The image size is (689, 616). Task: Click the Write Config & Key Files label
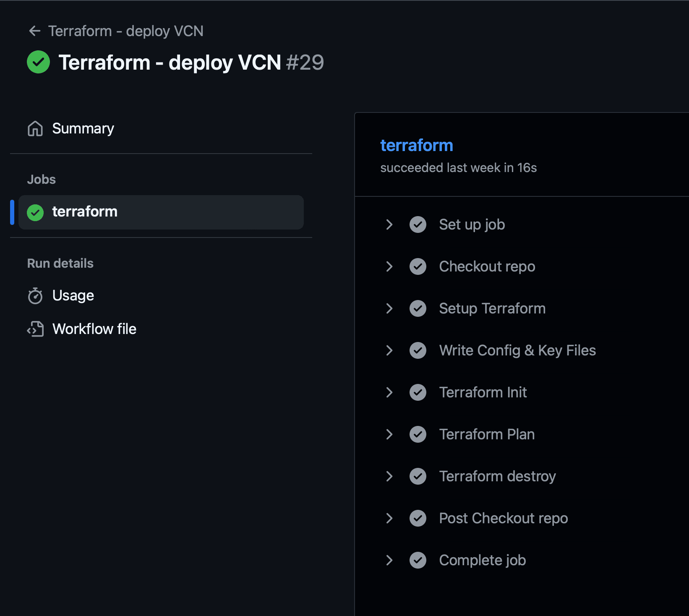pyautogui.click(x=517, y=350)
